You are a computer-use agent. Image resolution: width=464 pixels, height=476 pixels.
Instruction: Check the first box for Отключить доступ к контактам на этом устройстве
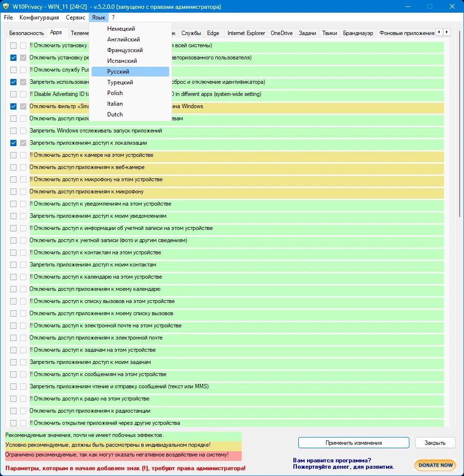[13, 252]
